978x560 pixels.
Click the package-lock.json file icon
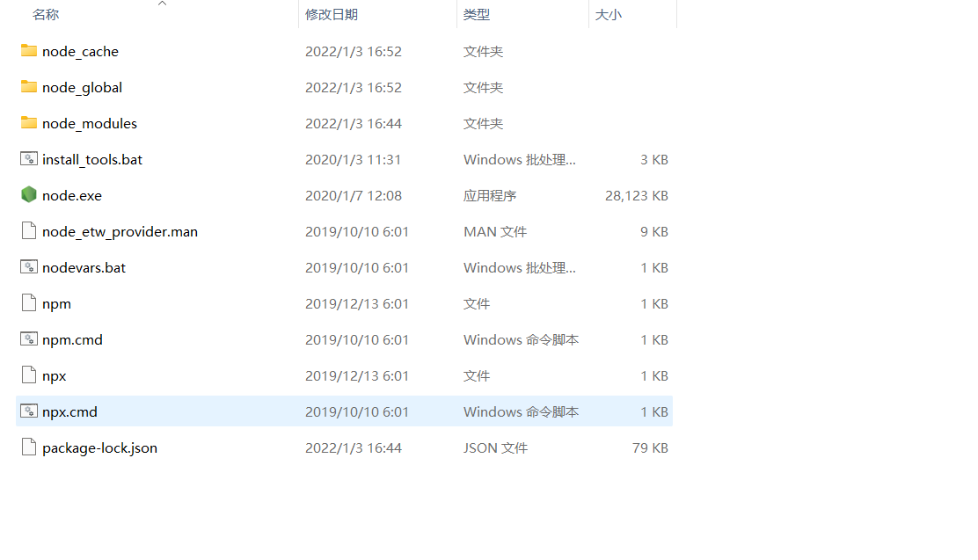(x=29, y=447)
